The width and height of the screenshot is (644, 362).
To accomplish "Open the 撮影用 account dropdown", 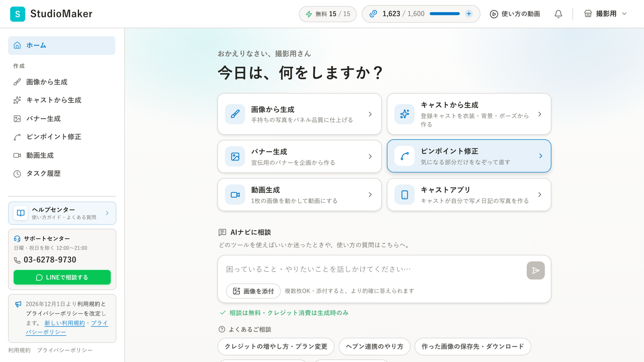I will 606,14.
